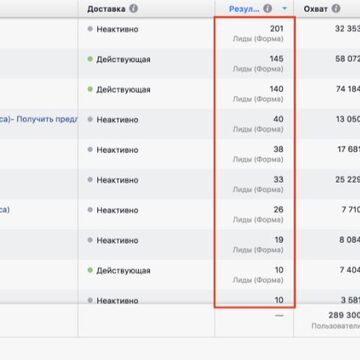Click reach value 3 581
The image size is (360, 360).
pos(350,300)
